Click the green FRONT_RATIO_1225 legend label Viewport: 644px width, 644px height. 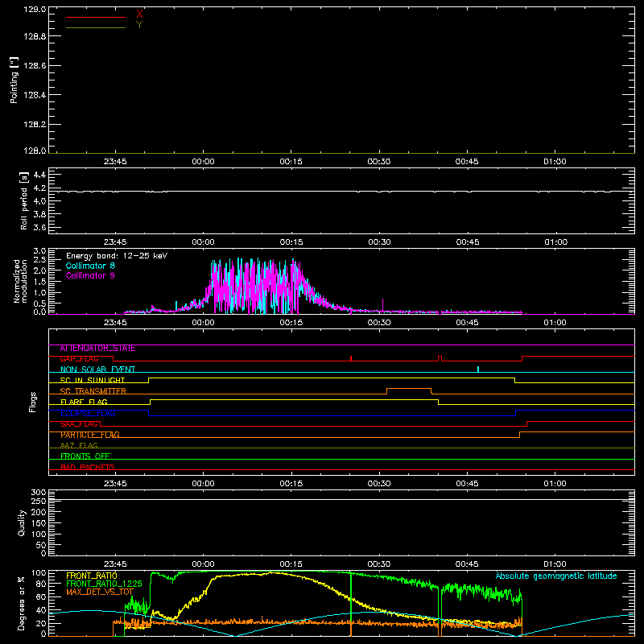[104, 584]
